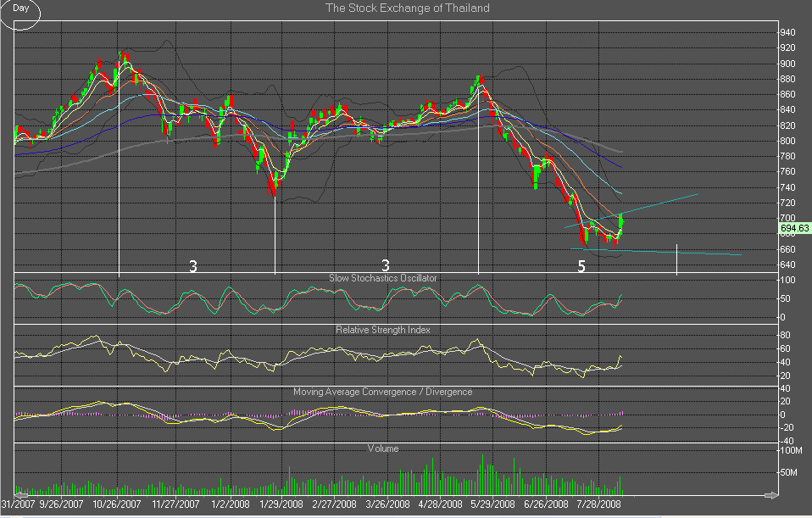The image size is (812, 518).
Task: Click the left scroll arrow under the Volume panel
Action: (21, 496)
